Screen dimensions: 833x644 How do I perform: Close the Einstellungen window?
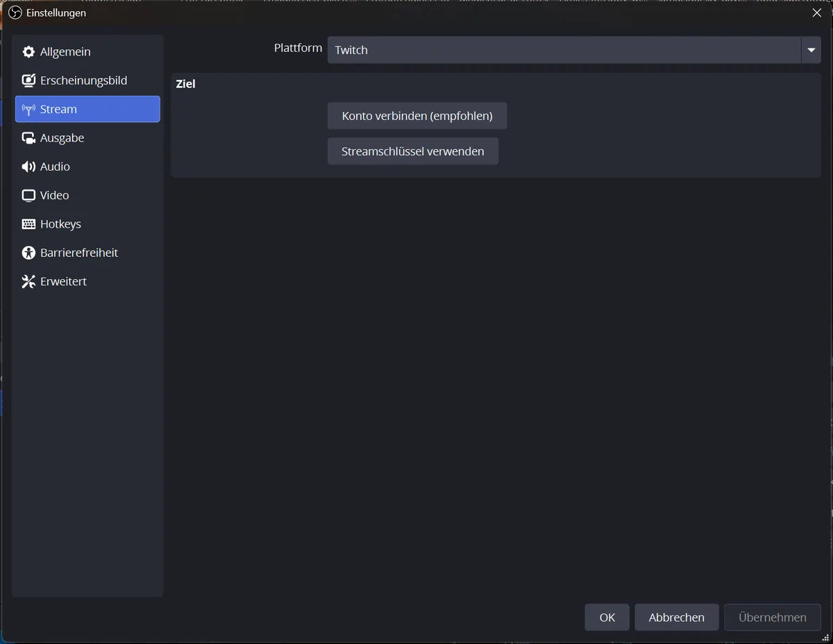pyautogui.click(x=817, y=12)
